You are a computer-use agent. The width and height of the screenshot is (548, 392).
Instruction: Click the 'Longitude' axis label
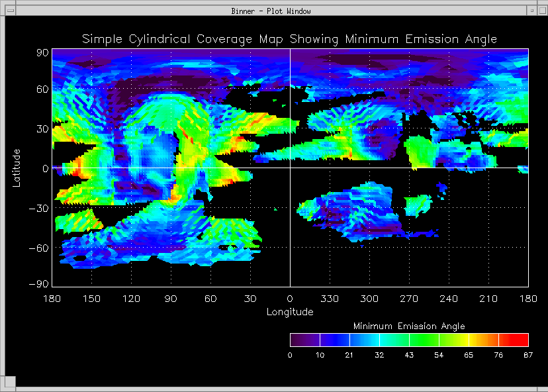[290, 312]
